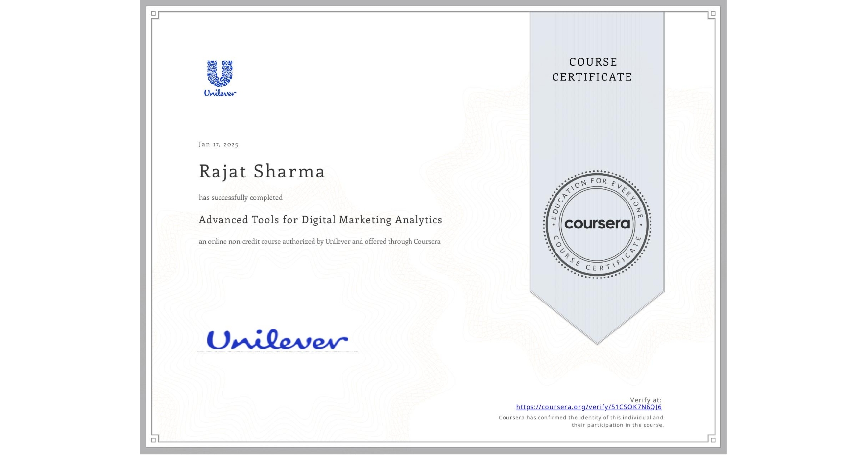Click the coursera wordmark inside the seal
Screen dimensions: 868x455
(x=597, y=224)
